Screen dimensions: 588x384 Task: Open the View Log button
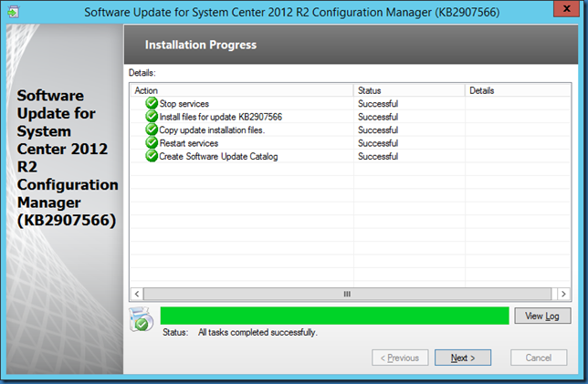tap(542, 316)
